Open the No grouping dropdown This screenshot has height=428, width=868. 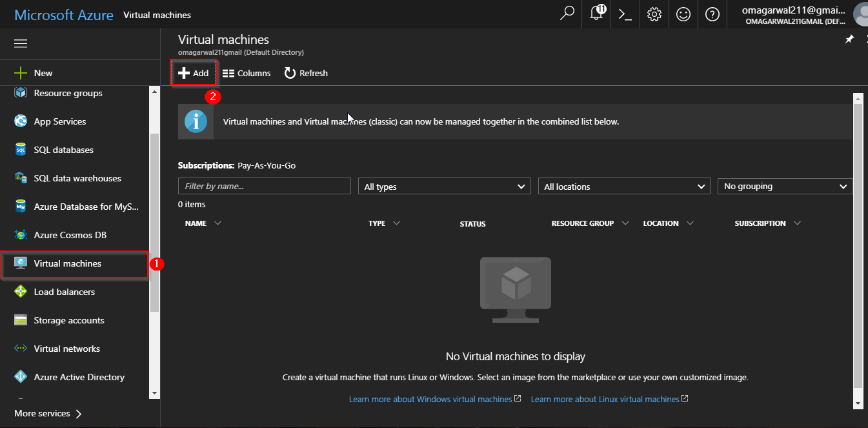click(x=785, y=187)
